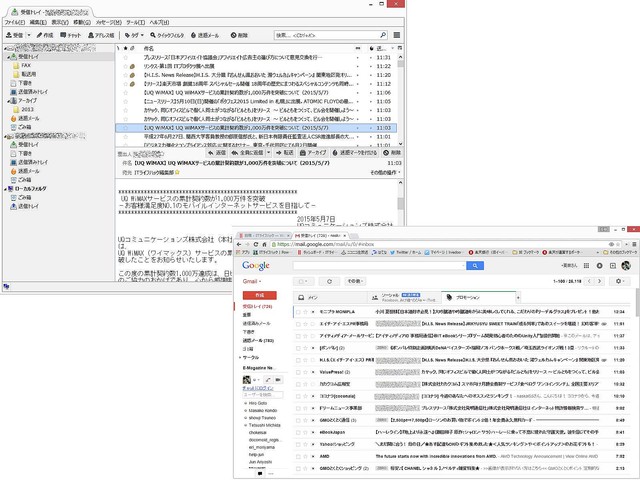Tick the checkbox of the eBookJapan email
This screenshot has width=640, height=480.
[298, 433]
